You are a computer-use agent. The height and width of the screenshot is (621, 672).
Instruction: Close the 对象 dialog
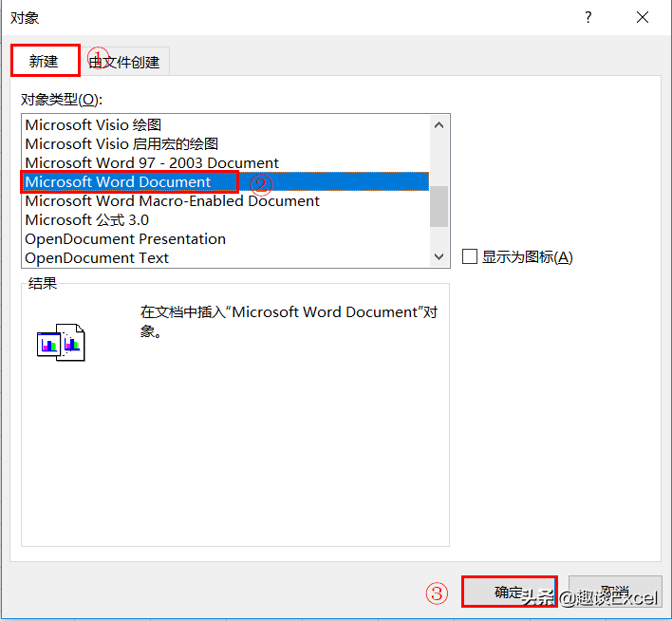pyautogui.click(x=643, y=18)
